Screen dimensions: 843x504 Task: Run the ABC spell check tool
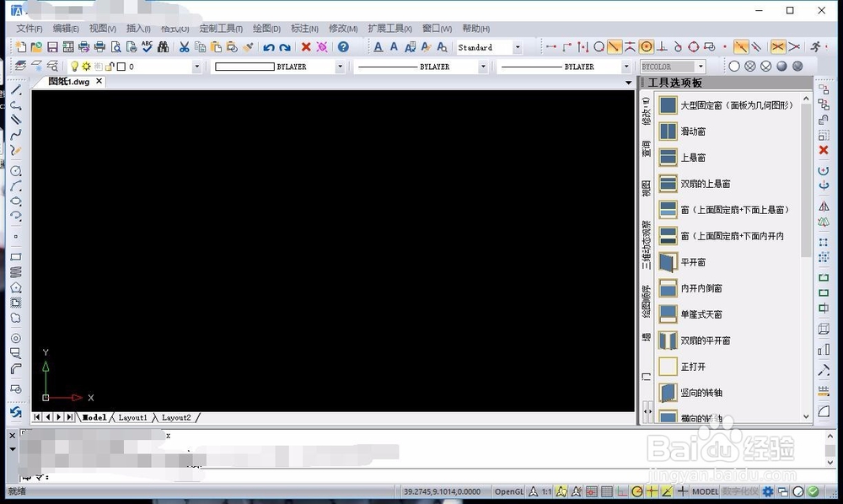147,46
